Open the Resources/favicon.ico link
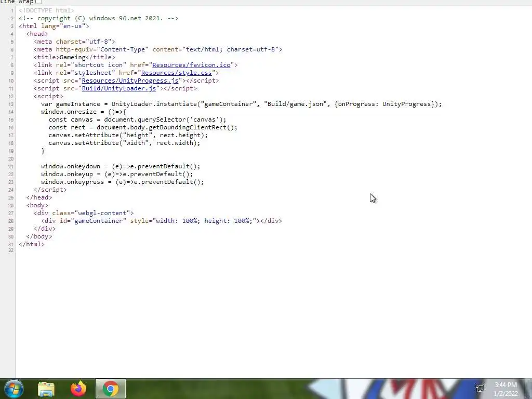This screenshot has height=399, width=532. point(191,65)
